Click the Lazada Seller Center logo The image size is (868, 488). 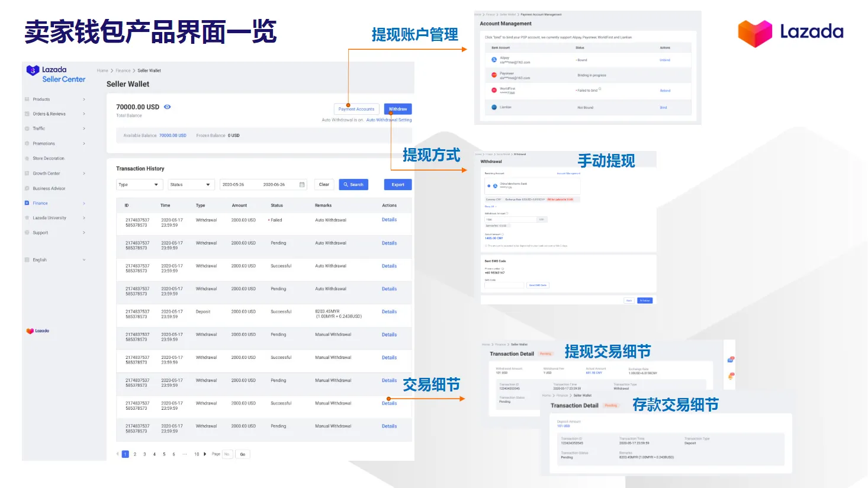(55, 73)
